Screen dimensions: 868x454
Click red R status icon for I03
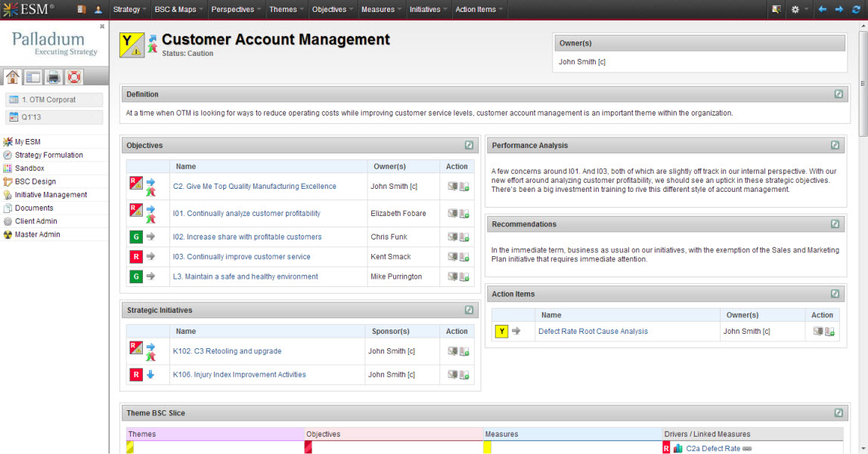pos(135,257)
